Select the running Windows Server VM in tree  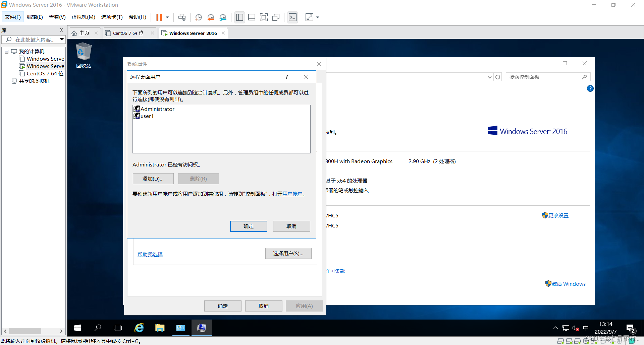pyautogui.click(x=42, y=66)
